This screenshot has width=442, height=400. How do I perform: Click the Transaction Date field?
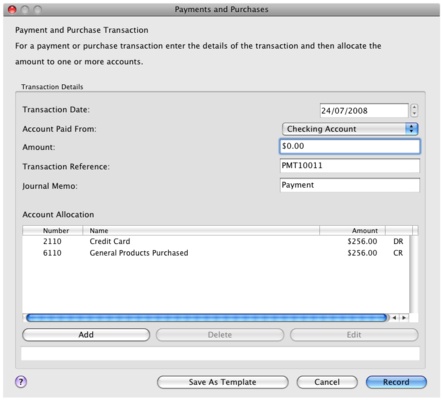[x=364, y=110]
